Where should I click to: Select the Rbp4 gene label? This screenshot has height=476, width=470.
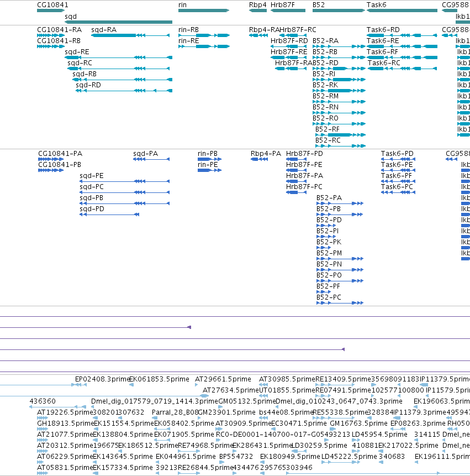click(257, 5)
